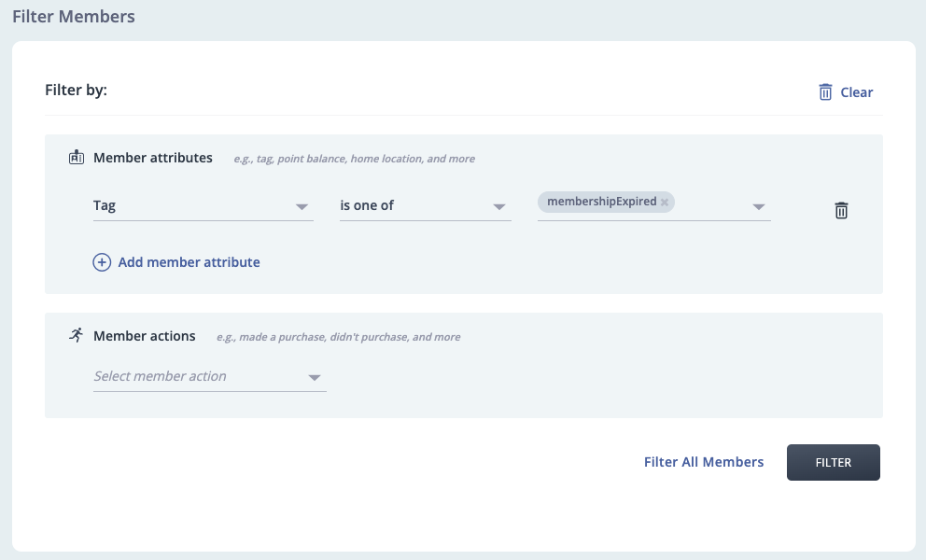This screenshot has height=560, width=926.
Task: Delete the Tag filter row with the trash icon
Action: point(841,210)
